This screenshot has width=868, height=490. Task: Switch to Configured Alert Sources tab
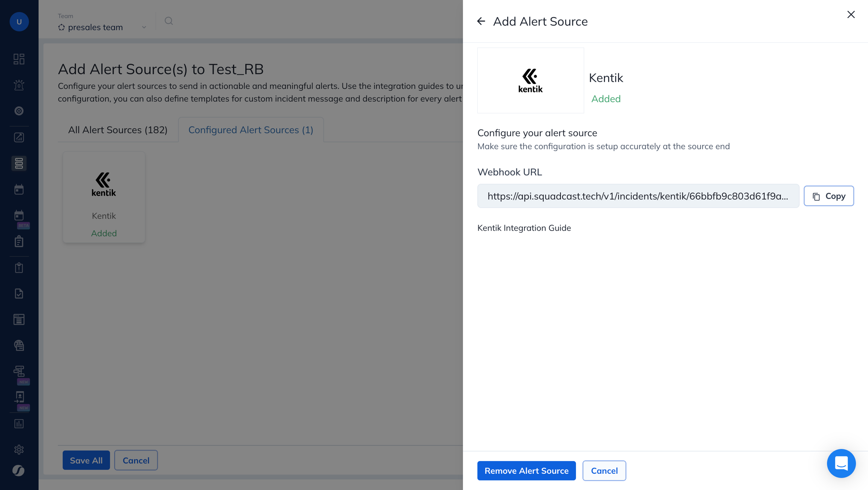(x=251, y=130)
